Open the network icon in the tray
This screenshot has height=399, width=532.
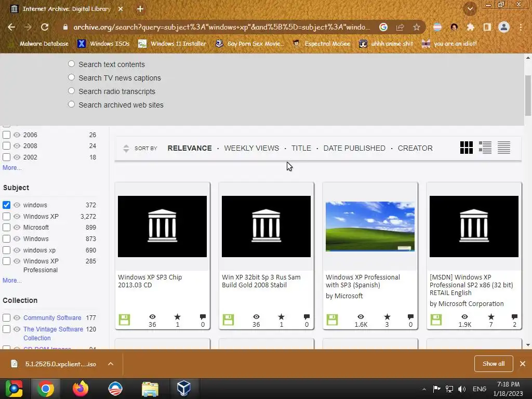tap(449, 389)
